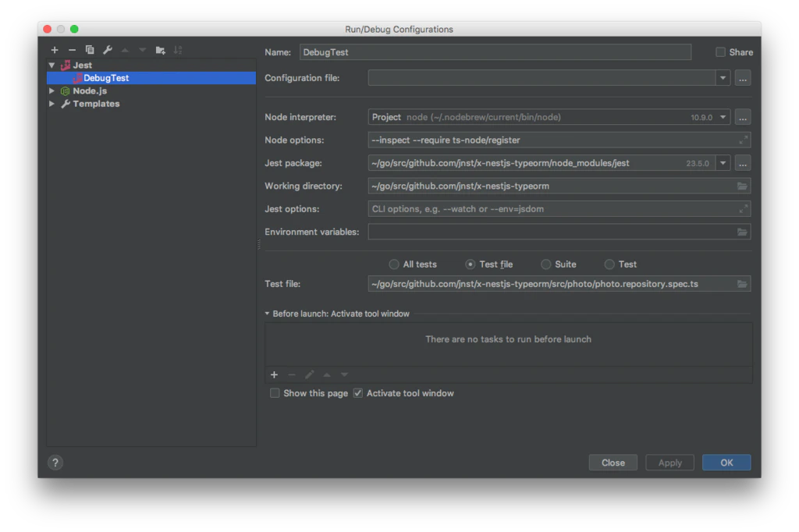Remove the selected configuration with the minus icon
The image size is (799, 532).
tap(72, 50)
